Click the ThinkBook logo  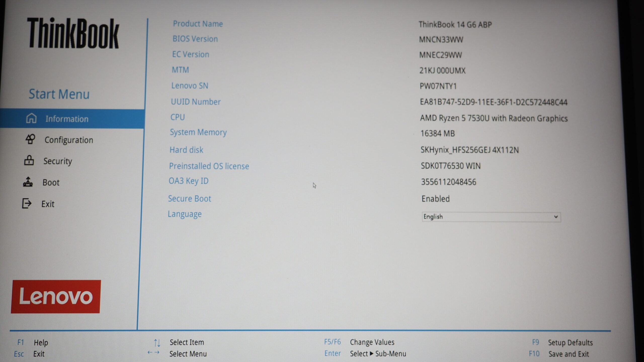pyautogui.click(x=73, y=33)
